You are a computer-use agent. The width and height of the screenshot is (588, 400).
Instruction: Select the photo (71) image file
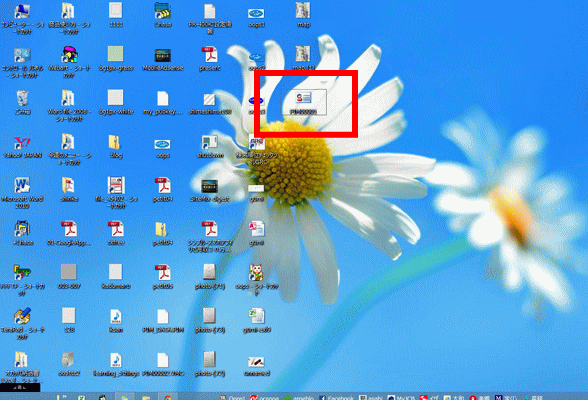pos(210,277)
